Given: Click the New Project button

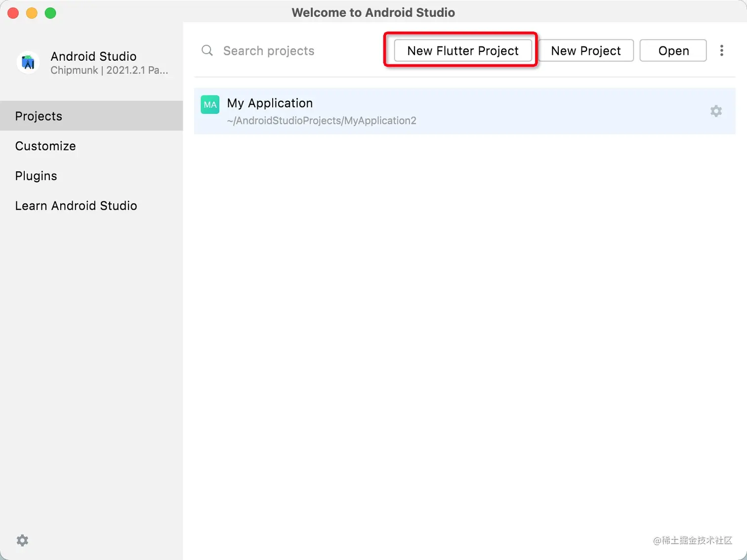Looking at the screenshot, I should coord(585,50).
